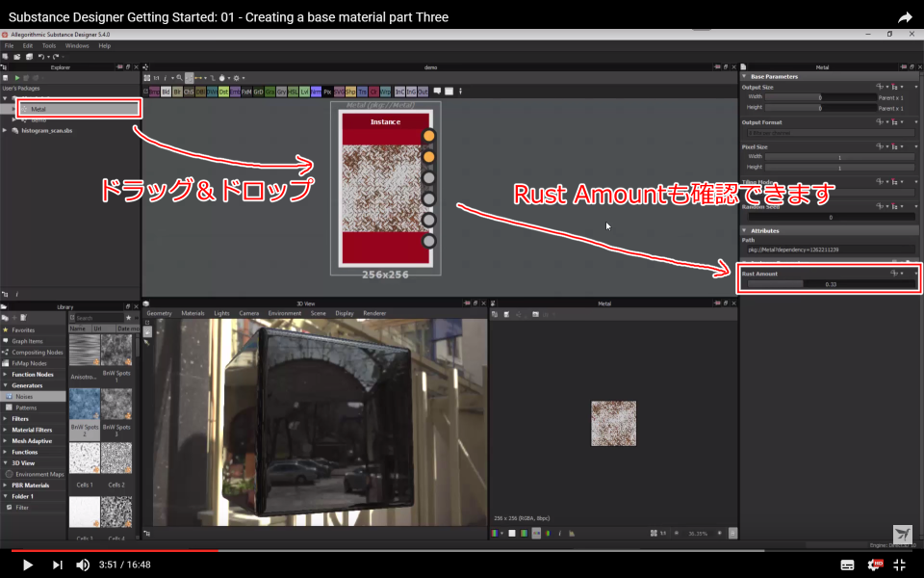
Task: Mute the video volume
Action: pos(83,565)
